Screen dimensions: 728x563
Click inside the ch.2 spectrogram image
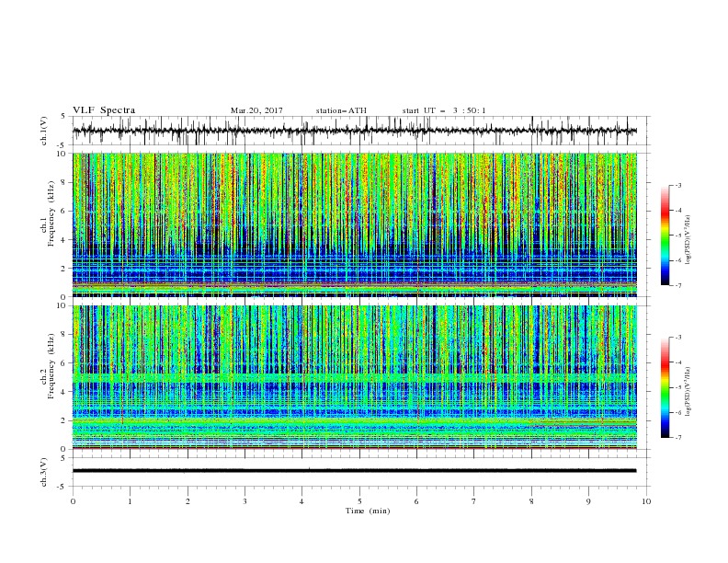tap(355, 377)
